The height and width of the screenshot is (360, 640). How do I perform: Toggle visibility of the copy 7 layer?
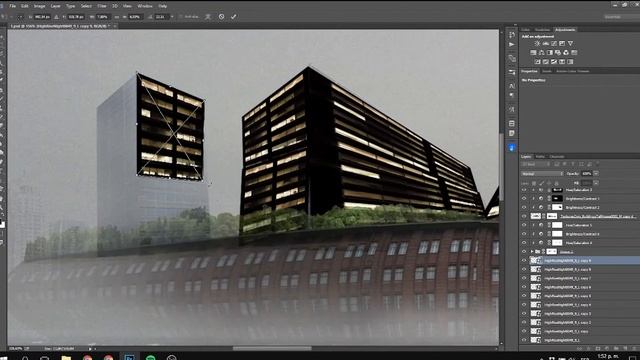524,278
